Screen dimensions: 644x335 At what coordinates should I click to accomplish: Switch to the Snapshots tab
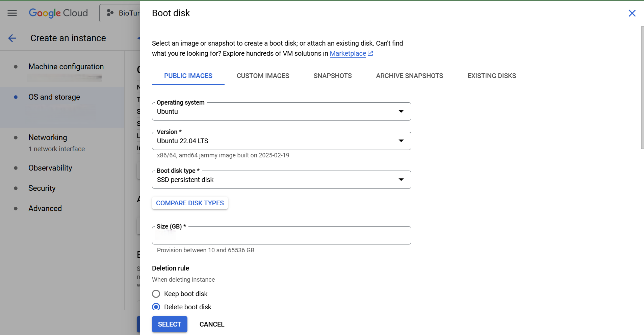coord(332,76)
